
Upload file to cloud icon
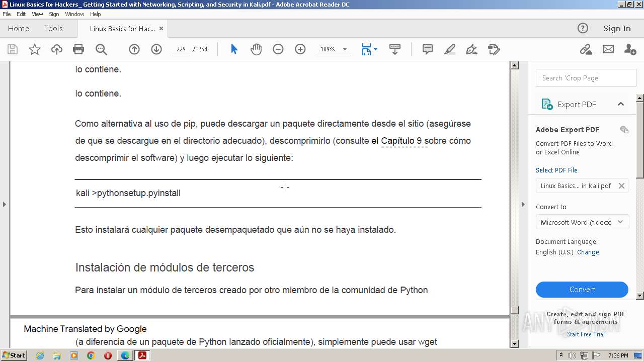pyautogui.click(x=57, y=49)
